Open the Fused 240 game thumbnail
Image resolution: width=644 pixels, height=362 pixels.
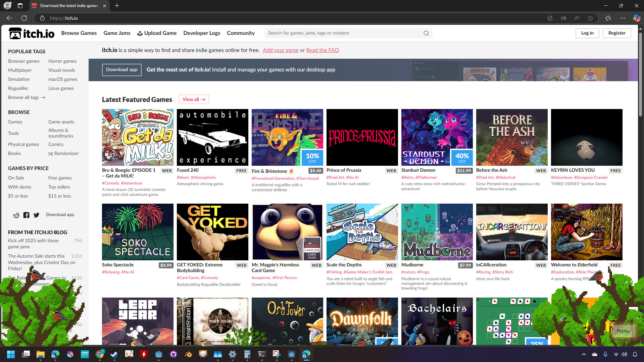click(212, 138)
